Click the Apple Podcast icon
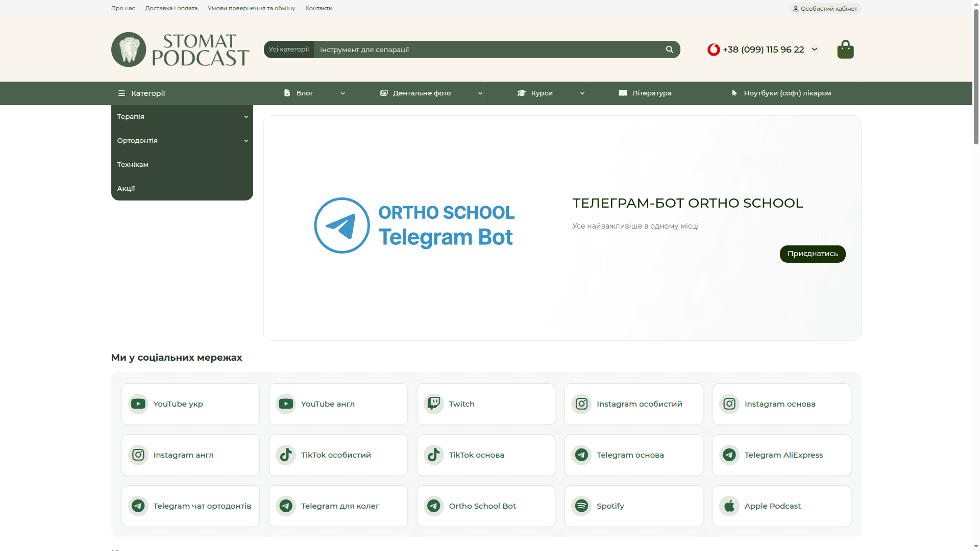Viewport: 980px width, 551px height. point(729,506)
